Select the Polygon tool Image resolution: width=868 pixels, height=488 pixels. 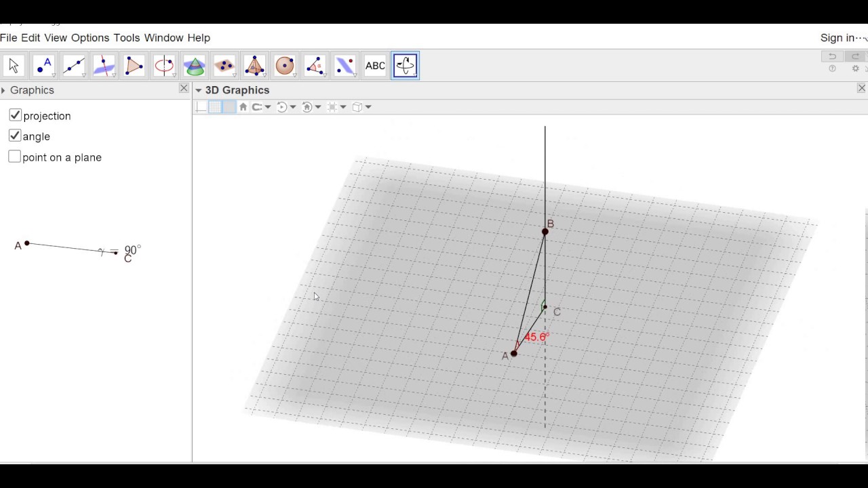(x=134, y=66)
